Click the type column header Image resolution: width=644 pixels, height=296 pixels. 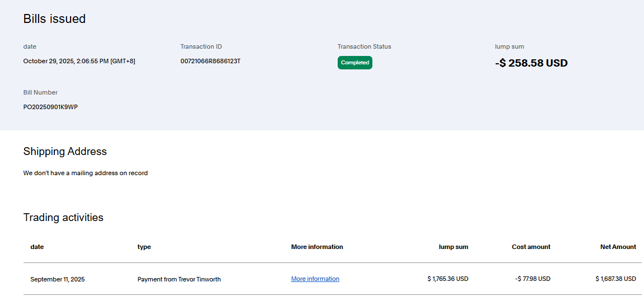144,247
